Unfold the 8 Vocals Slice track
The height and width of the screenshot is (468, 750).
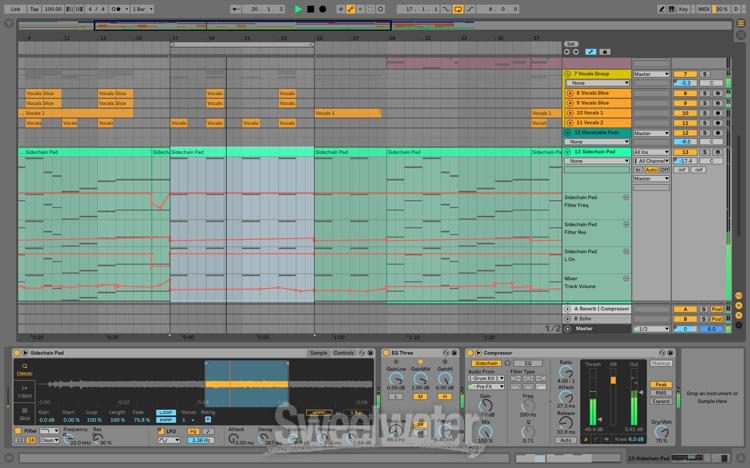click(x=570, y=93)
